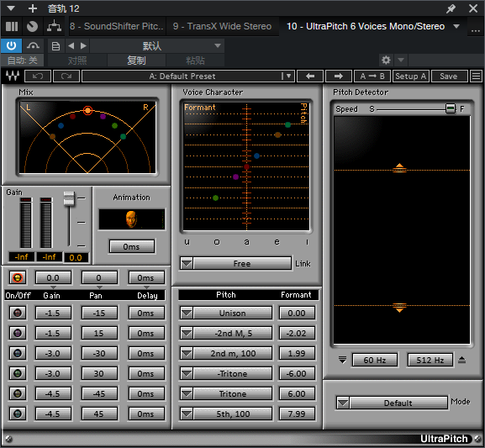
Task: Click the 复制 copy button
Action: (136, 61)
